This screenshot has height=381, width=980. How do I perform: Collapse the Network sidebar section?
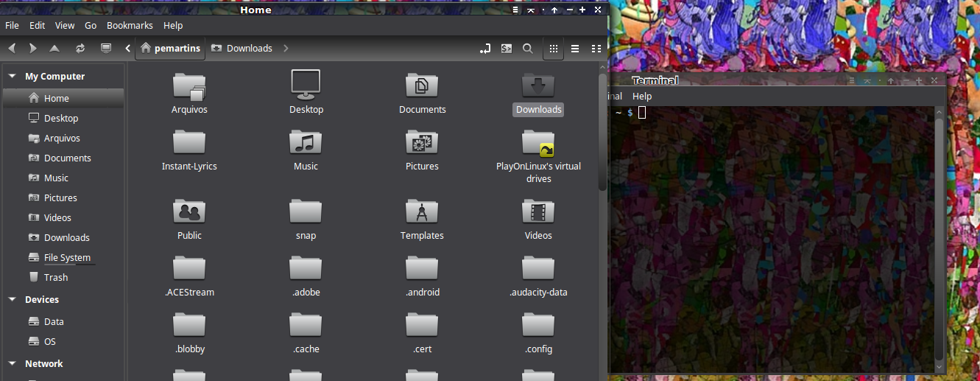pos(12,363)
